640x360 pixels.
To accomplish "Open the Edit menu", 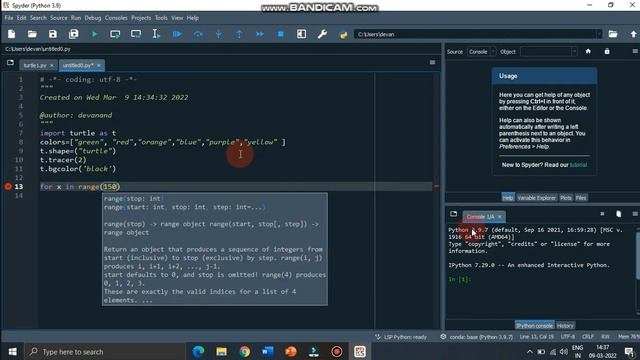I will (x=21, y=18).
